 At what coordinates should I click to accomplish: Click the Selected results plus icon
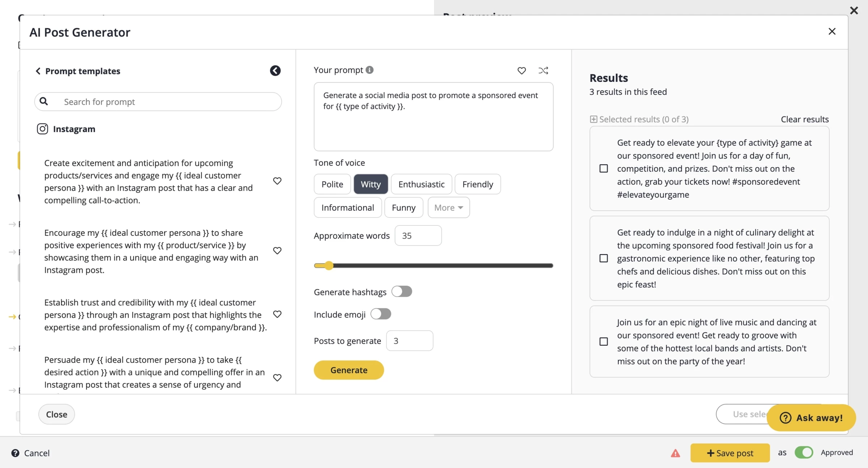pos(593,119)
